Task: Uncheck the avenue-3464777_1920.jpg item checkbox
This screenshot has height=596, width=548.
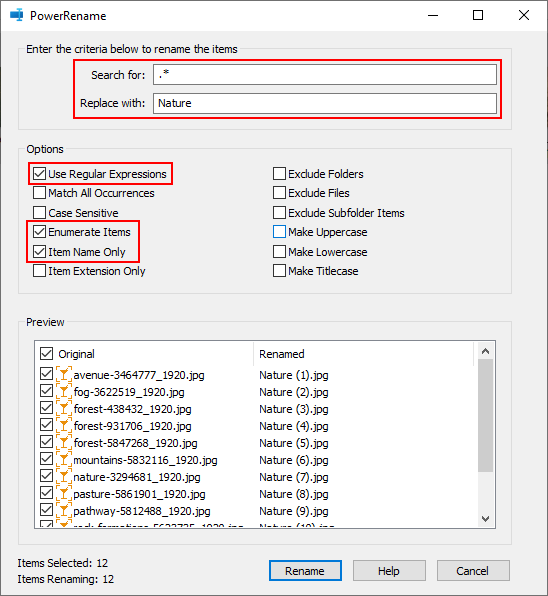Action: click(46, 374)
